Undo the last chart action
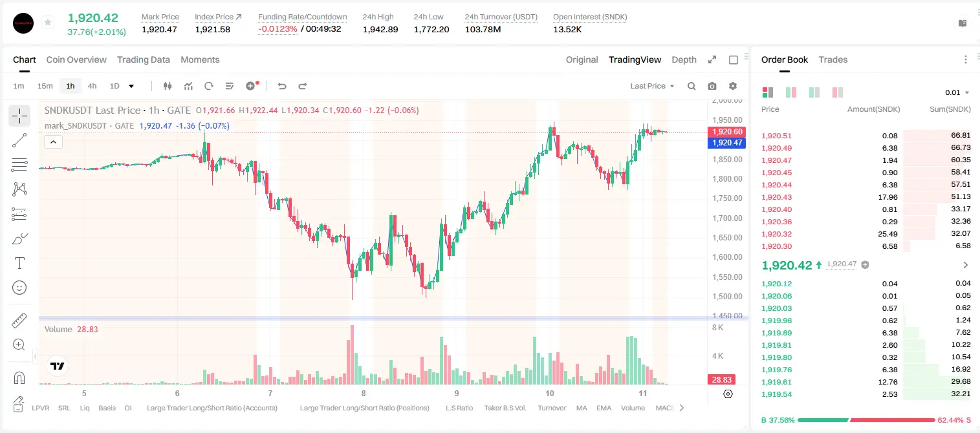This screenshot has height=433, width=980. (x=281, y=86)
